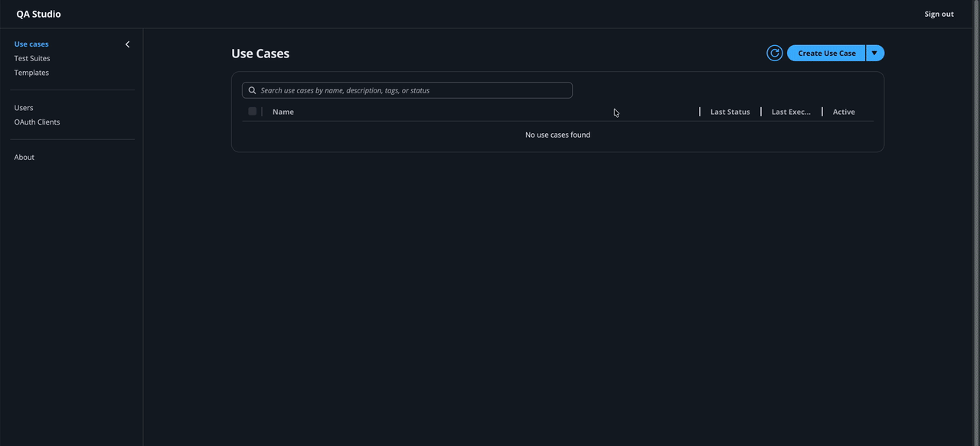
Task: Click the Create Use Case button
Action: (827, 52)
